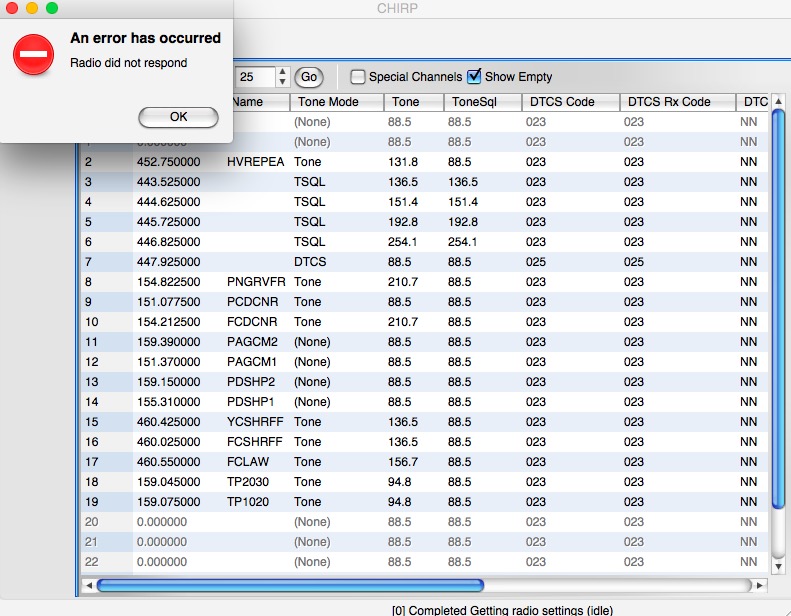Click the yellow minimize window button
Image resolution: width=791 pixels, height=616 pixels.
click(32, 8)
